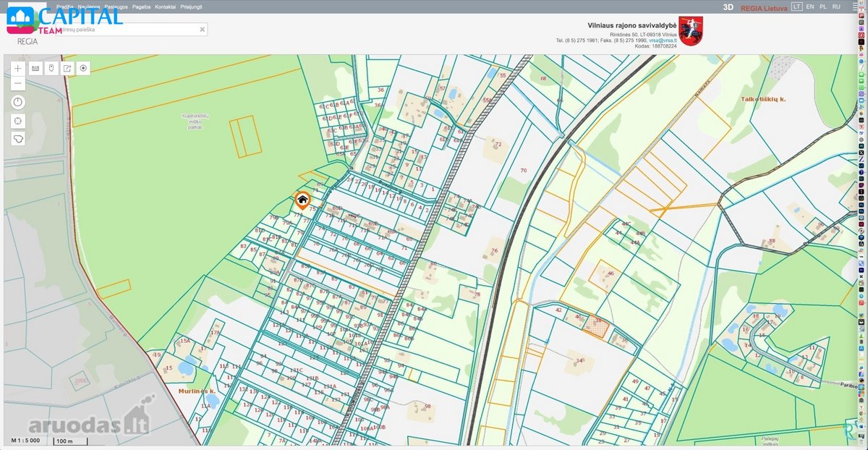Open the Pagalba menu item
Viewport: 868px width, 450px height.
(x=142, y=6)
